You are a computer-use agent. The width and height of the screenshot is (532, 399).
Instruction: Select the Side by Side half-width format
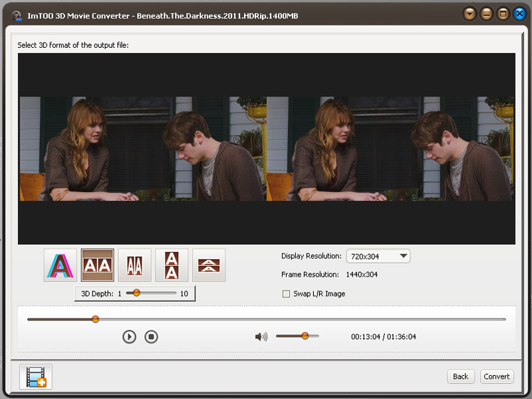(134, 265)
